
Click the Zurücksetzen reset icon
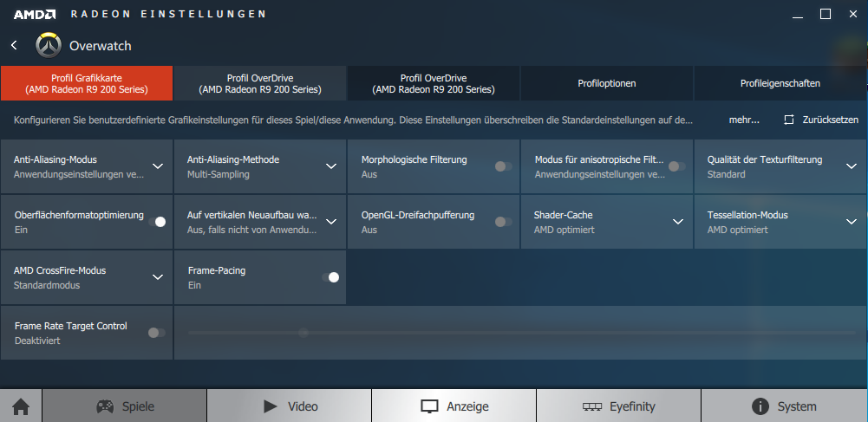tap(789, 120)
